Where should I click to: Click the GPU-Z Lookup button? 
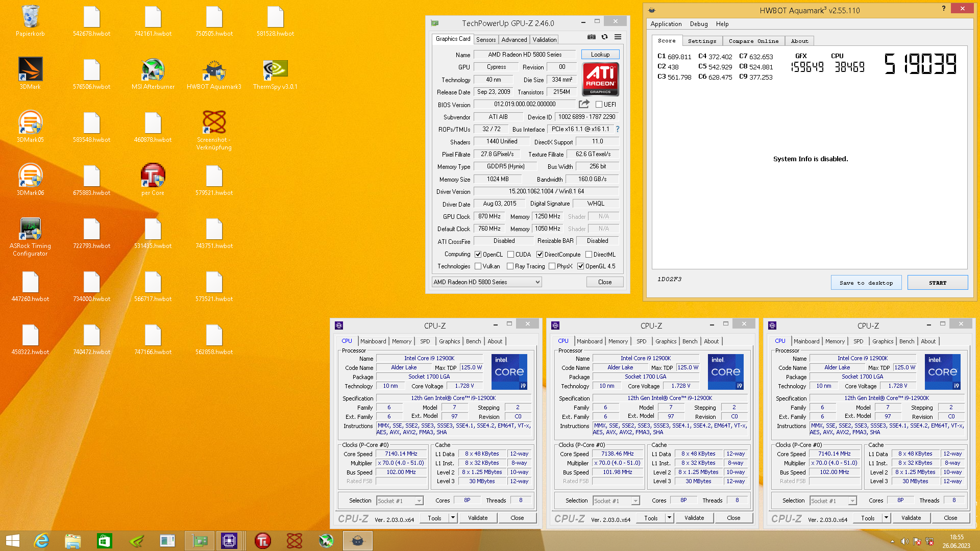(x=600, y=55)
